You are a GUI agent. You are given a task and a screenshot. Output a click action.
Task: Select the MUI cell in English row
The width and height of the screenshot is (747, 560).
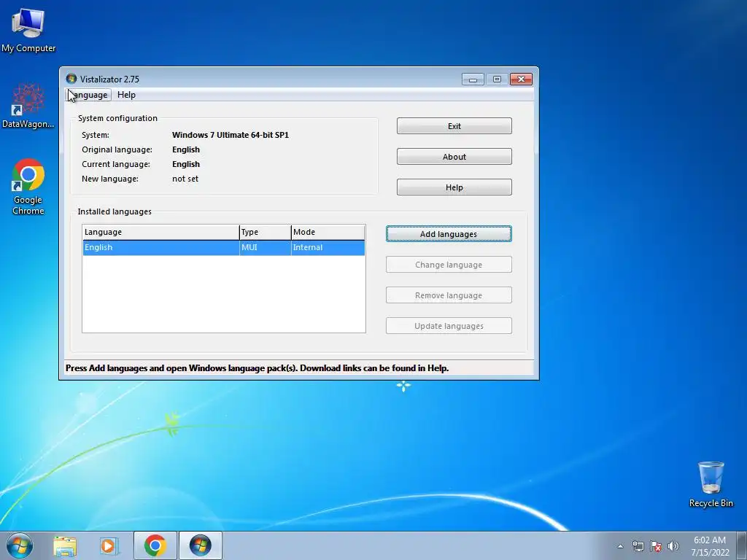265,248
